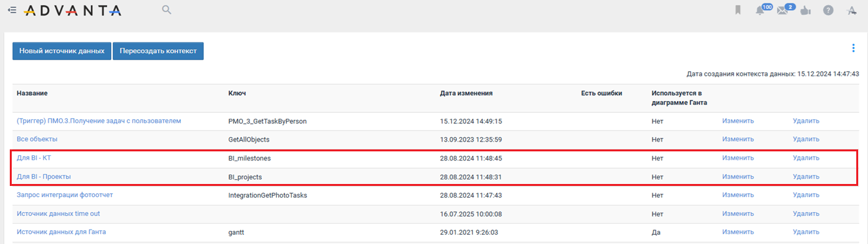The image size is (868, 244).
Task: Open the bookmarks icon
Action: (x=738, y=10)
